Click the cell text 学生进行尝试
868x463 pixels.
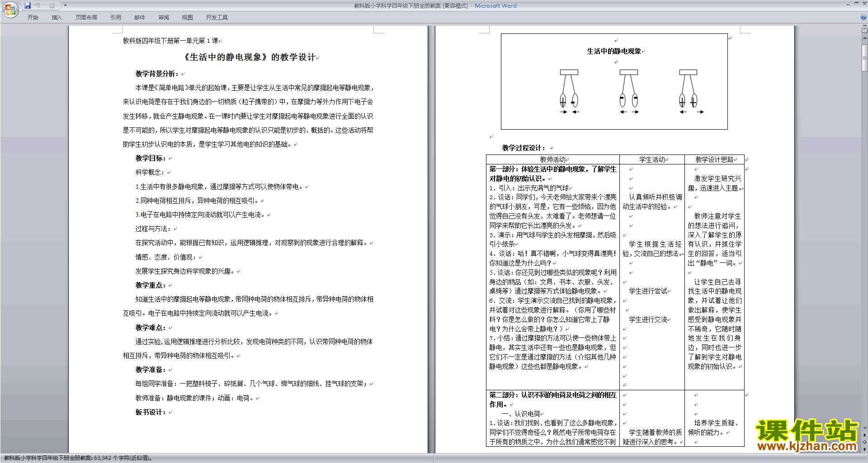tap(648, 291)
